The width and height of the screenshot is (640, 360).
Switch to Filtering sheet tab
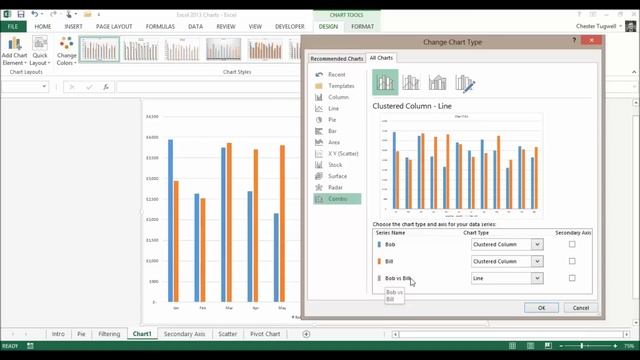point(109,334)
